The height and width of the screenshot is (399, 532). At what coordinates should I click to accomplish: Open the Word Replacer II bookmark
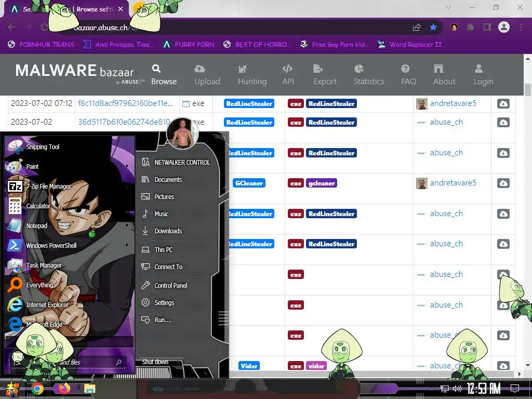tap(409, 45)
